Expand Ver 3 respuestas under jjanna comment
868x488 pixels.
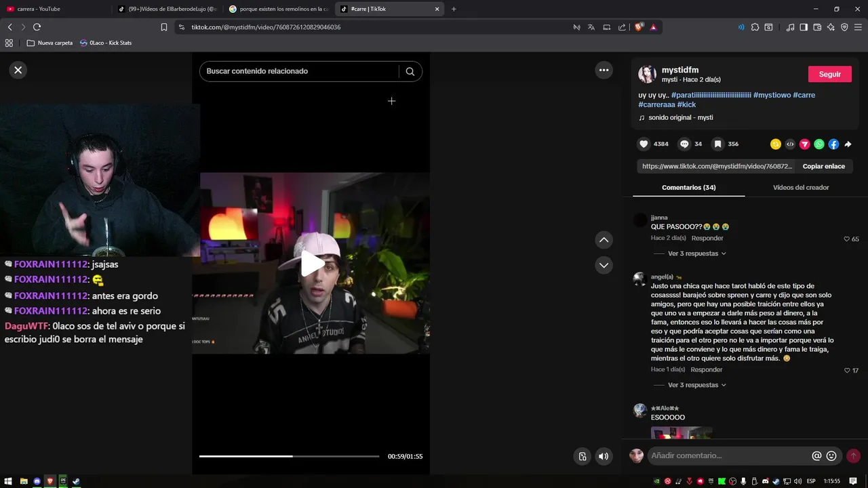coord(697,253)
